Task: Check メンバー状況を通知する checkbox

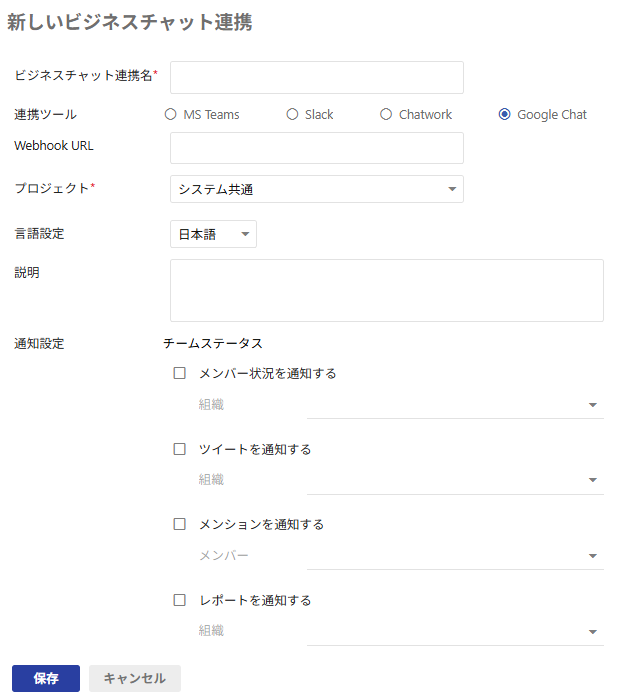Action: pos(179,373)
